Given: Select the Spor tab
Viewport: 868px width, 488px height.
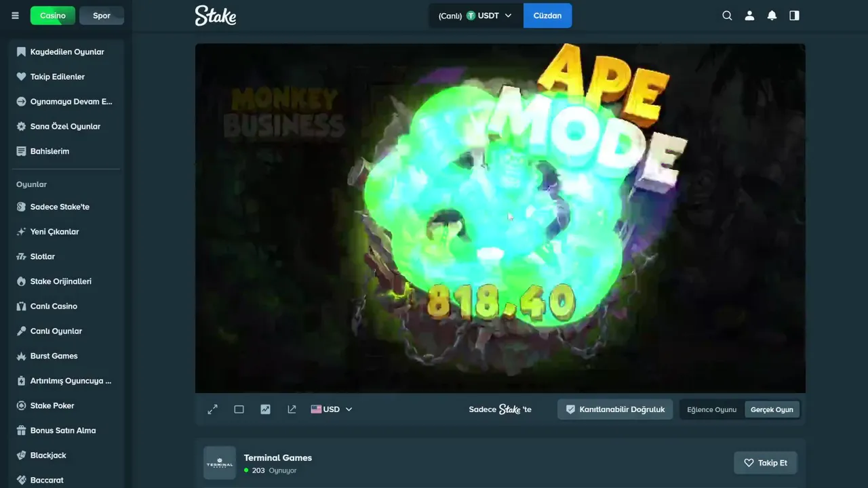Looking at the screenshot, I should pos(102,16).
